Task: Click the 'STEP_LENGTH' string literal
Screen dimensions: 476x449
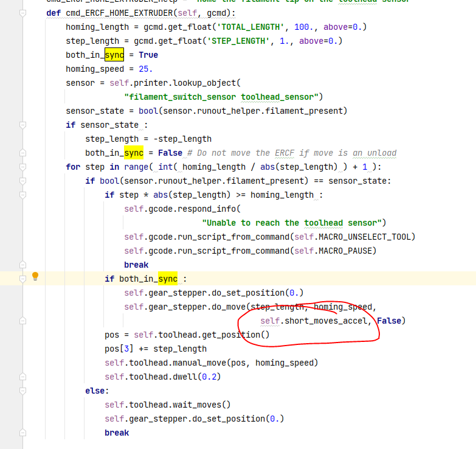Action: 238,41
